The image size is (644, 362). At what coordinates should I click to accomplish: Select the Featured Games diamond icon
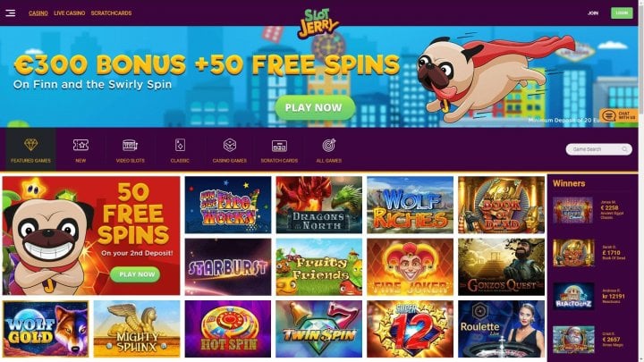pos(30,145)
